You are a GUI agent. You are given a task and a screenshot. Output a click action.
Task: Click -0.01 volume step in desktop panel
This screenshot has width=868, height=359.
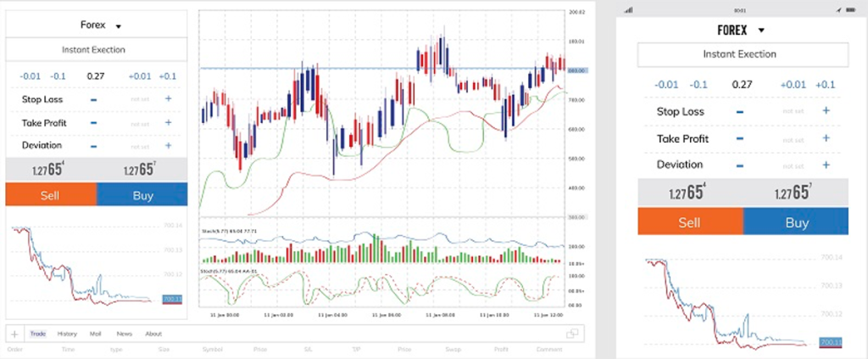(30, 76)
